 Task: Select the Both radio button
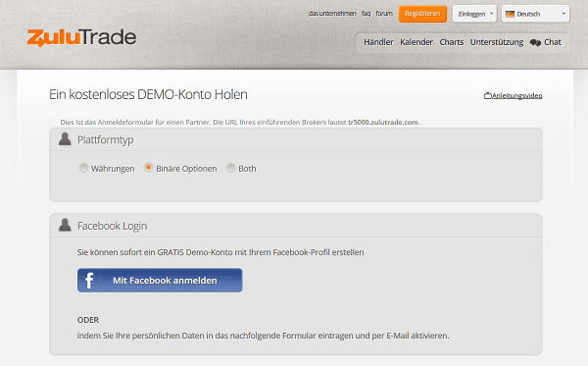230,168
